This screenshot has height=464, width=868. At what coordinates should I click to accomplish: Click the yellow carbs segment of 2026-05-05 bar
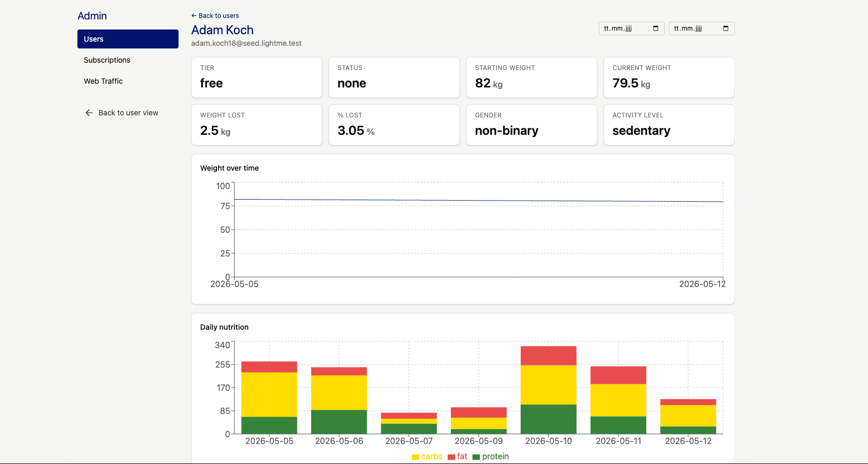(x=269, y=394)
